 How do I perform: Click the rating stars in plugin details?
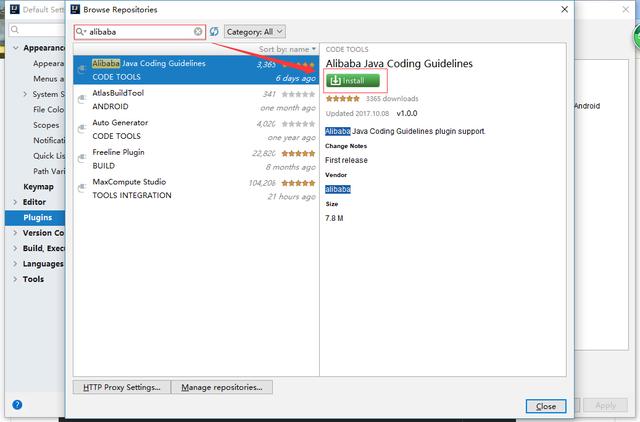pyautogui.click(x=342, y=98)
